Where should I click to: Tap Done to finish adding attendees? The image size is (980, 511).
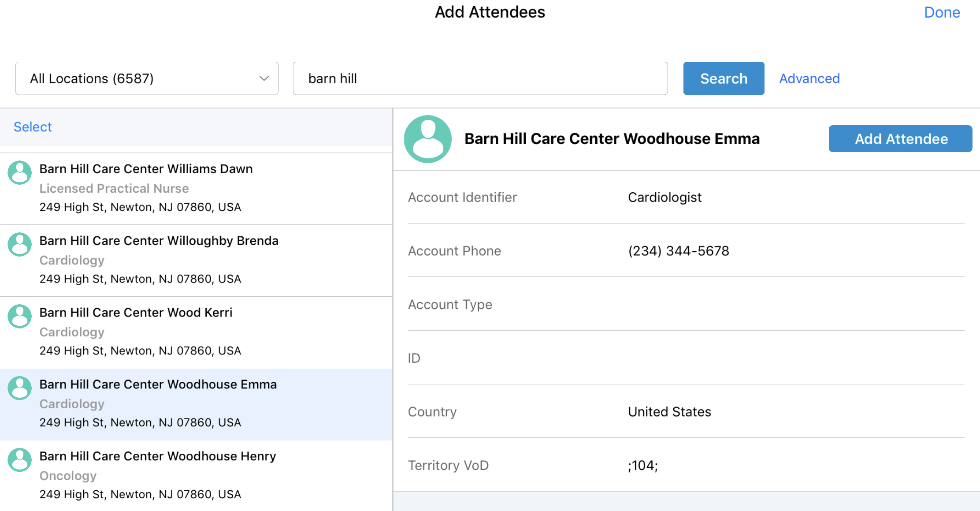[x=942, y=12]
